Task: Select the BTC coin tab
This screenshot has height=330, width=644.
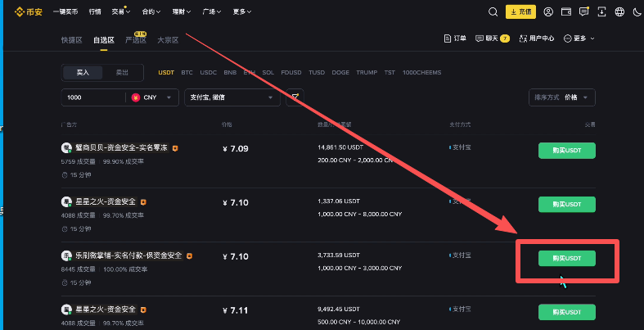Action: tap(187, 72)
